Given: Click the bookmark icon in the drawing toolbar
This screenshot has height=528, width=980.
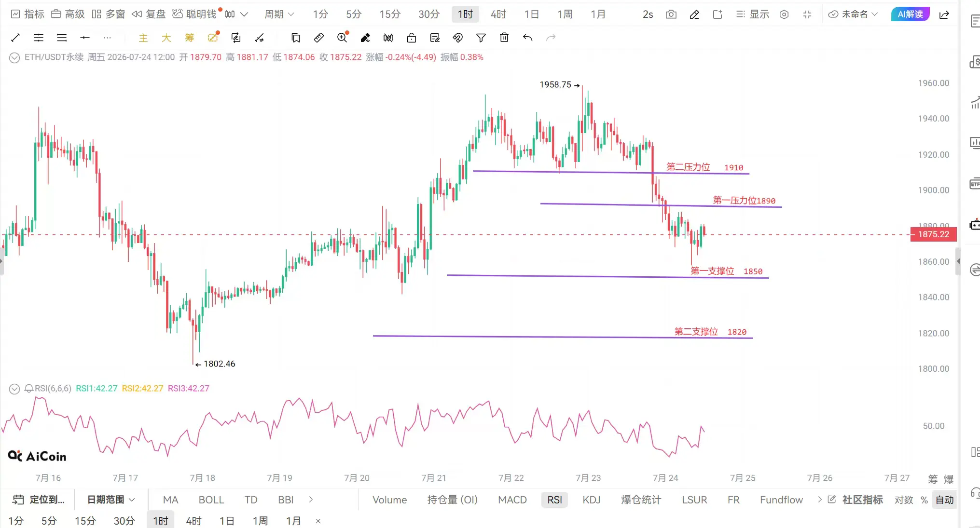Looking at the screenshot, I should [x=296, y=38].
